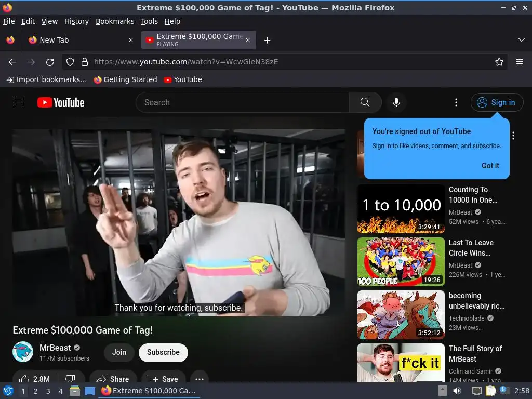532x399 pixels.
Task: Open the Tools menu
Action: (149, 21)
